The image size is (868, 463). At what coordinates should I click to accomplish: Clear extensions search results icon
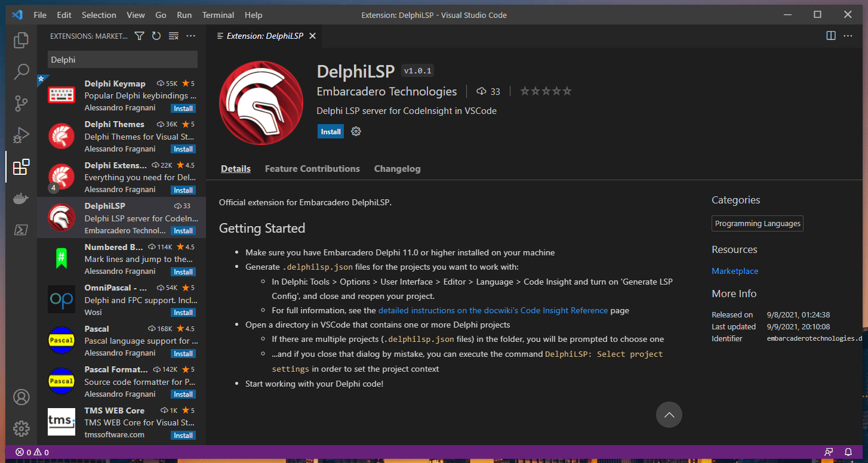click(174, 36)
